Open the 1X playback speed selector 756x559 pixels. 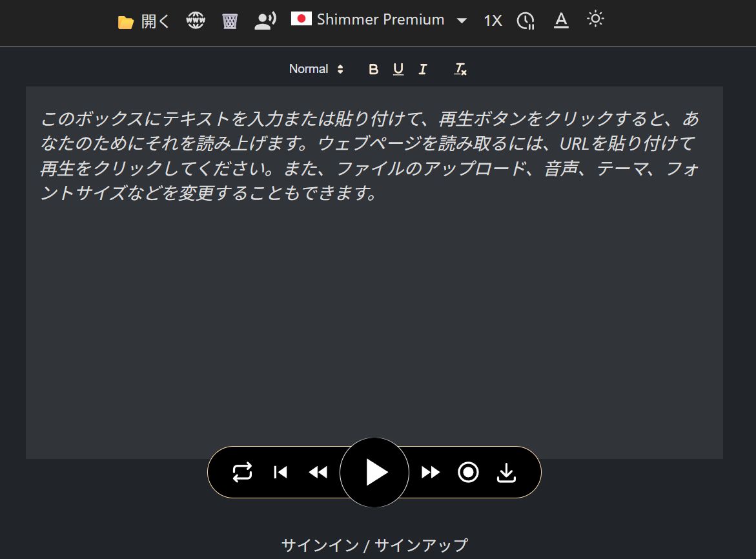[x=493, y=21]
